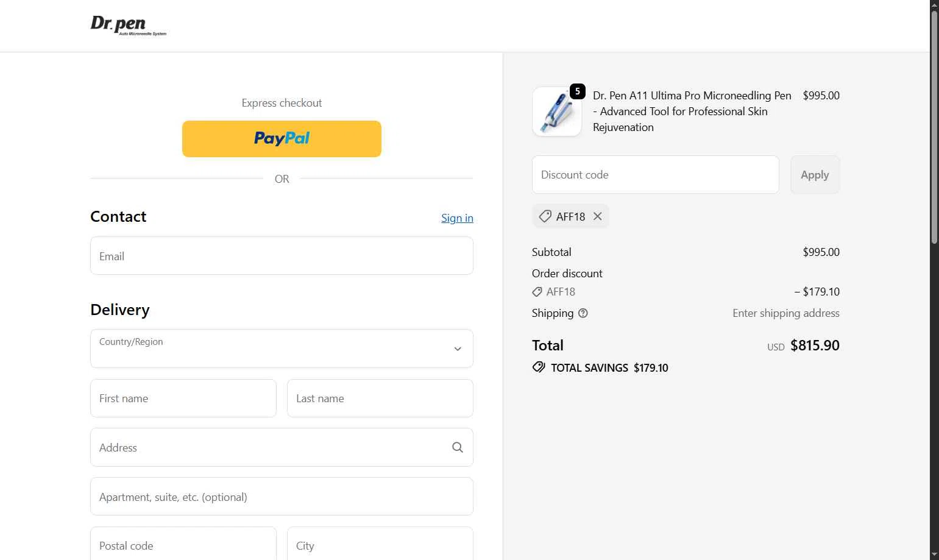Image resolution: width=939 pixels, height=560 pixels.
Task: Click the address search magnifier icon
Action: click(x=458, y=447)
